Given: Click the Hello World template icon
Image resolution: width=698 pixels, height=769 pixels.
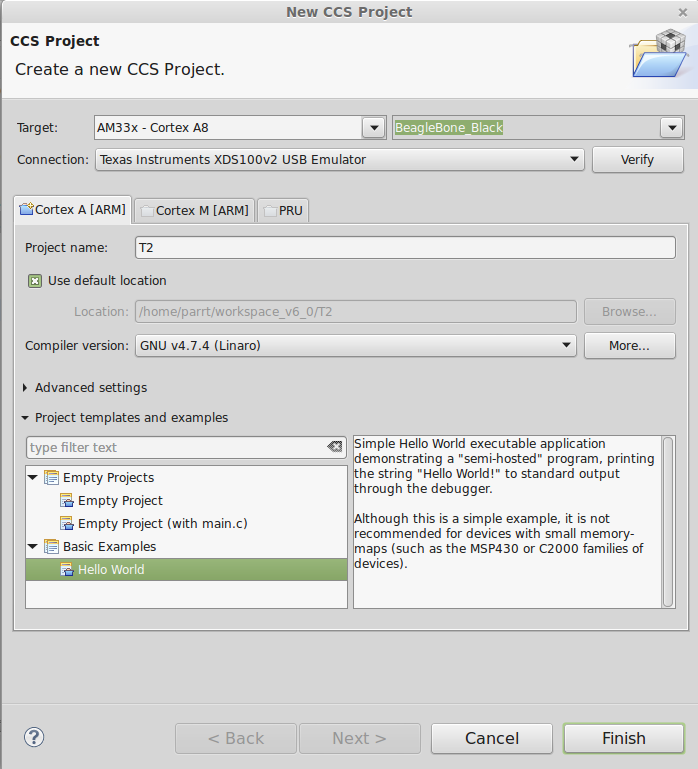Looking at the screenshot, I should point(67,569).
